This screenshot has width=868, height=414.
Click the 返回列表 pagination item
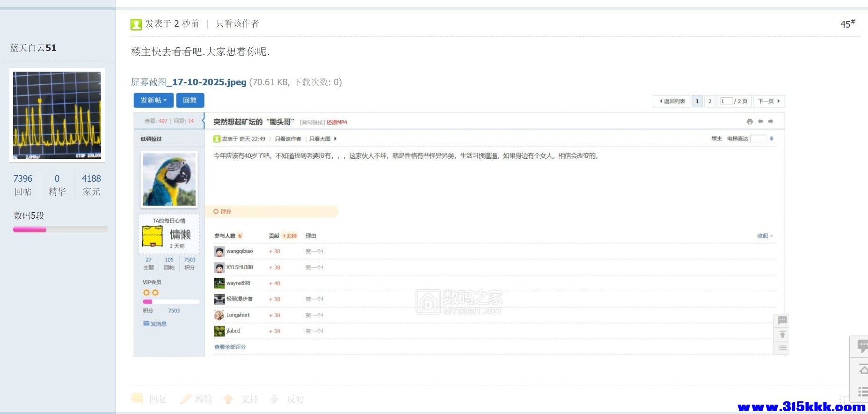pos(672,101)
